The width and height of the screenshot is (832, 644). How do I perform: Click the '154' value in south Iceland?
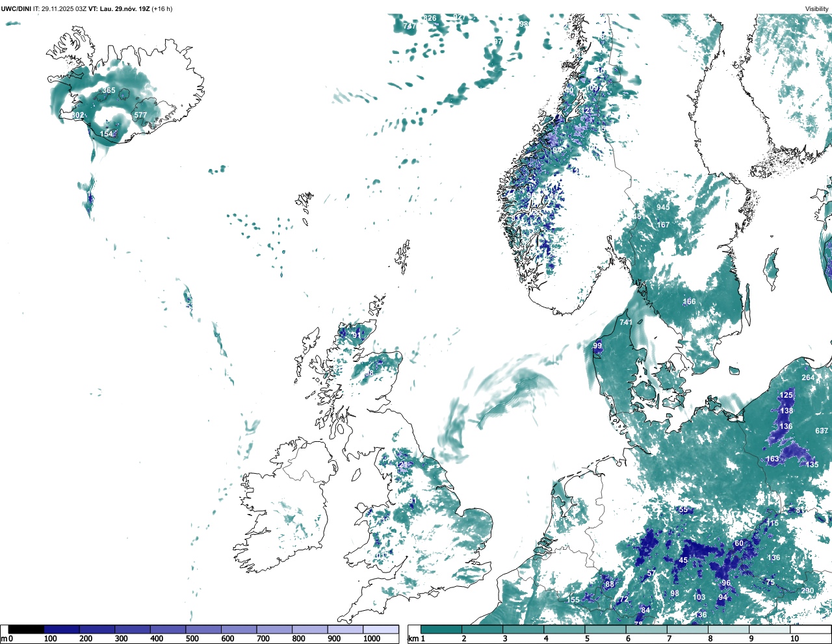[x=107, y=134]
